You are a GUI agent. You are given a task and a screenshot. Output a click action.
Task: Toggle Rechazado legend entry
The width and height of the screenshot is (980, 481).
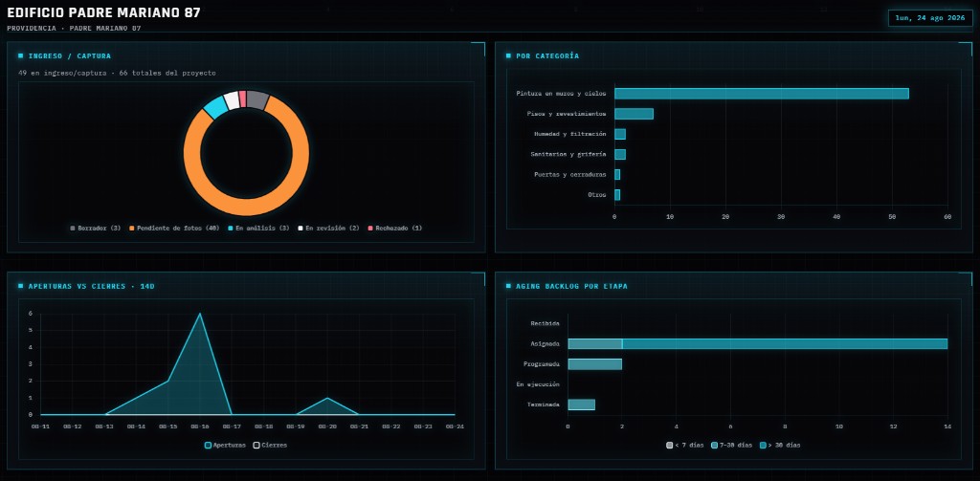tap(395, 228)
